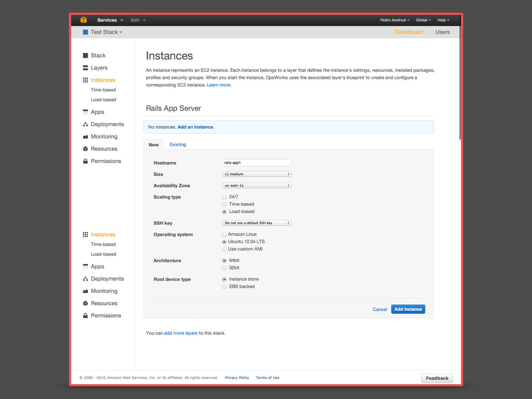Select the 24/7 scaling type
532x399 pixels.
pyautogui.click(x=224, y=197)
